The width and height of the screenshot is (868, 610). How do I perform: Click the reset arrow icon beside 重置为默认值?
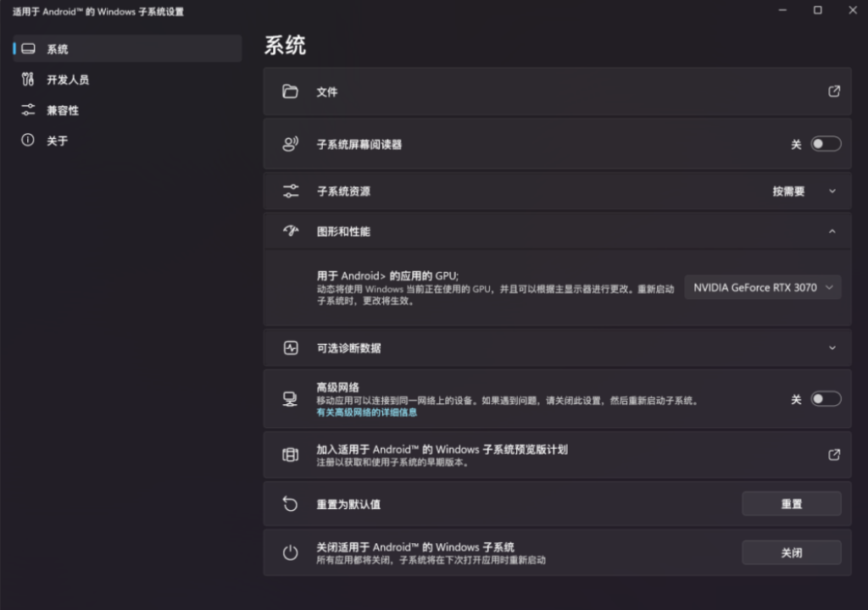290,504
